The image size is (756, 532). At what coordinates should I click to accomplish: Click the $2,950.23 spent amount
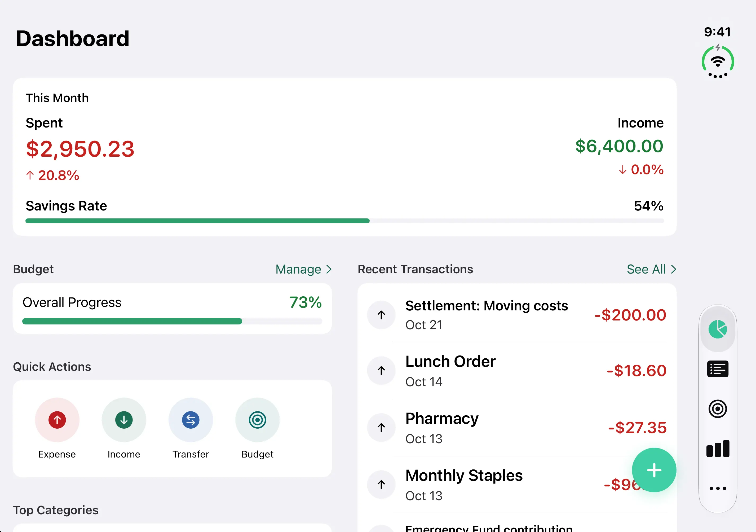pyautogui.click(x=80, y=149)
